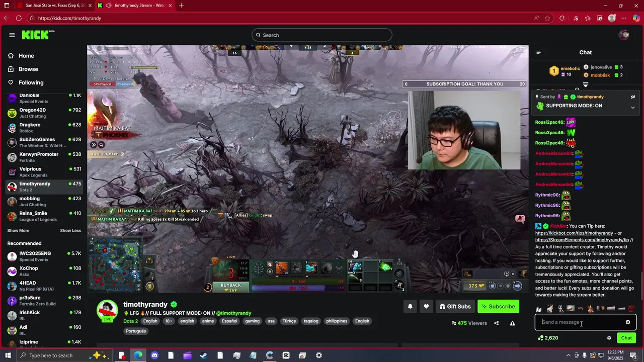
Task: Share the stream via share icon
Action: tap(496, 323)
